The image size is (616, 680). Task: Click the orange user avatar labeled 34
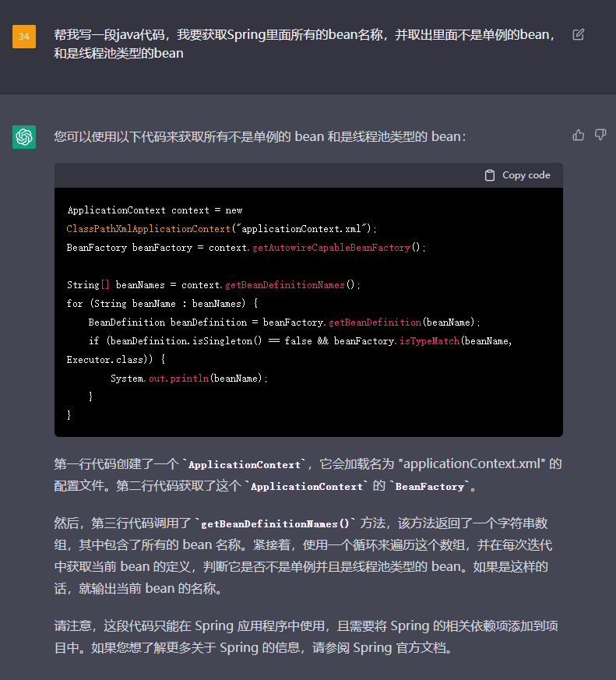click(x=24, y=36)
